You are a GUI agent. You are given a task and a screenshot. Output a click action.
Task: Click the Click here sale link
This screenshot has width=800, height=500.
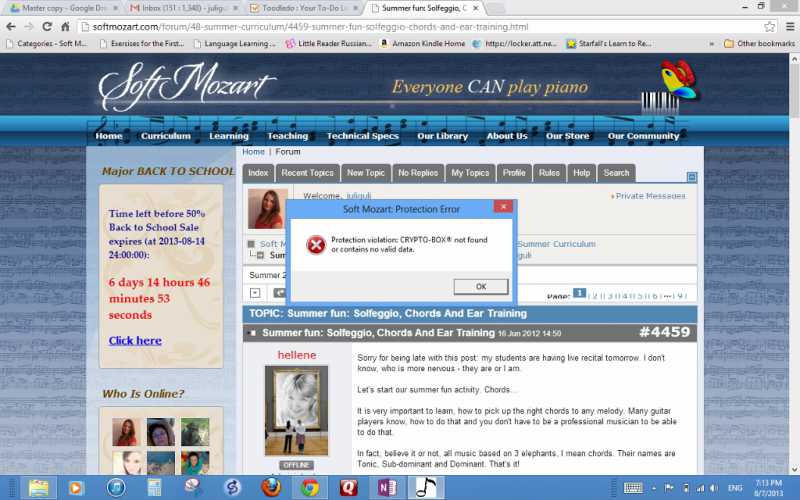click(135, 340)
